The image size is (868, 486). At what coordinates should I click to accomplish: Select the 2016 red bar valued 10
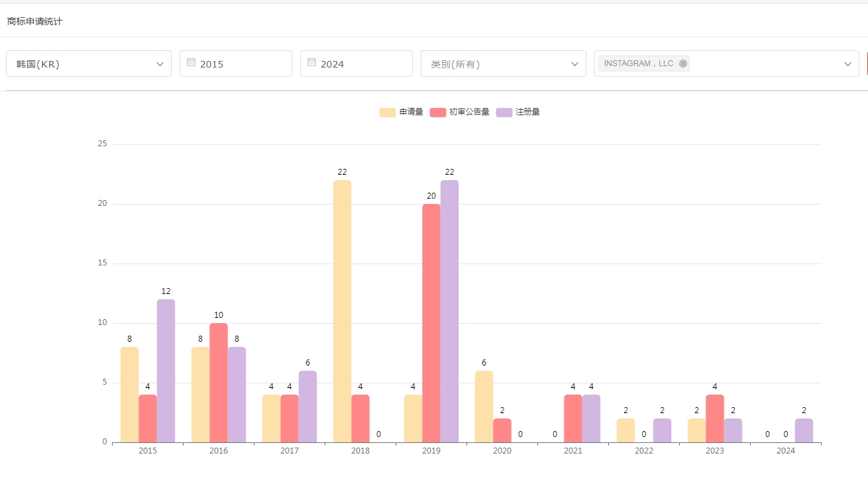tap(219, 383)
